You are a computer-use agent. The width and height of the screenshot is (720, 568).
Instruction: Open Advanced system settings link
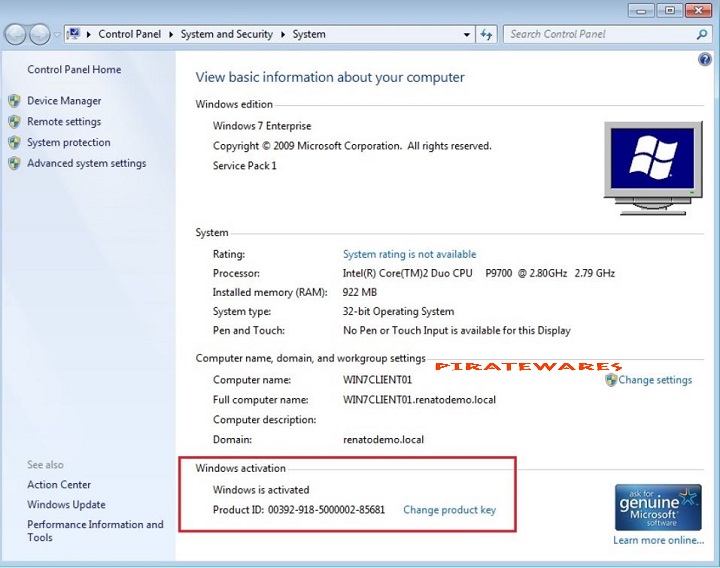click(86, 163)
